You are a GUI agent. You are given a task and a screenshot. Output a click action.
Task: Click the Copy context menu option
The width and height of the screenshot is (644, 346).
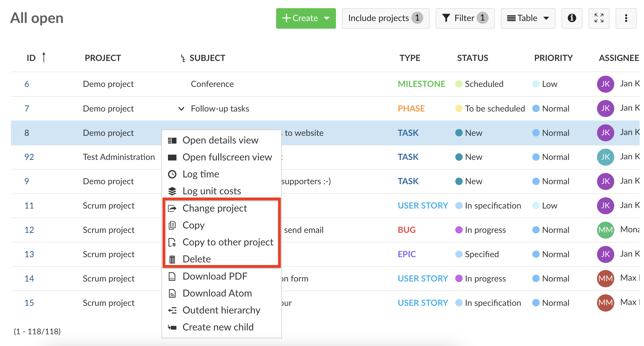tap(194, 225)
